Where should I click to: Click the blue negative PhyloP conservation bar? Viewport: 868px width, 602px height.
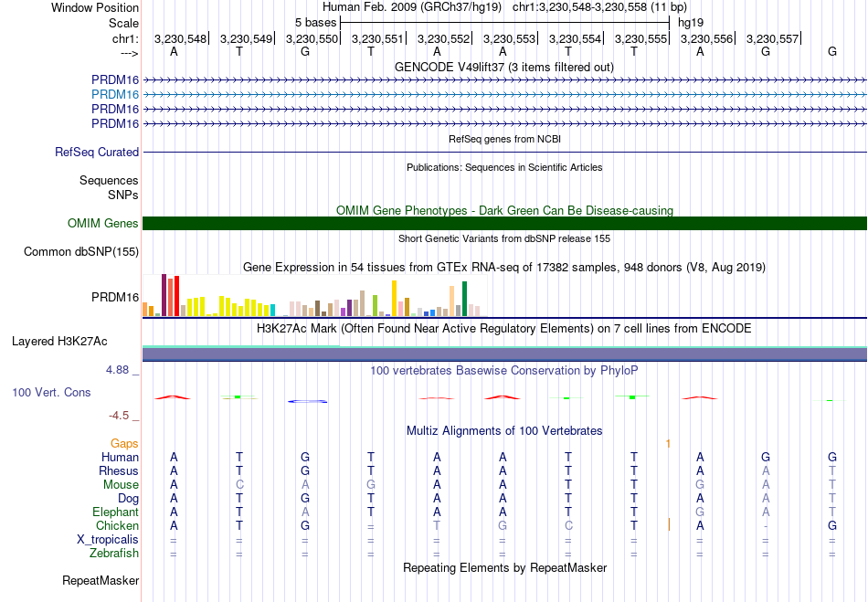[307, 401]
